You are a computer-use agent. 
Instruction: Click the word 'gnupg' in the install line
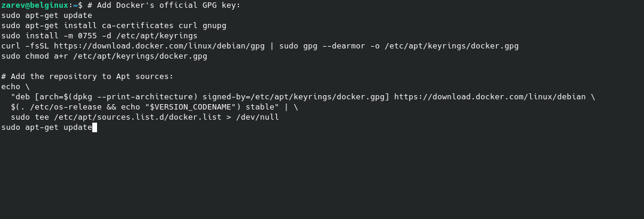[x=214, y=26]
